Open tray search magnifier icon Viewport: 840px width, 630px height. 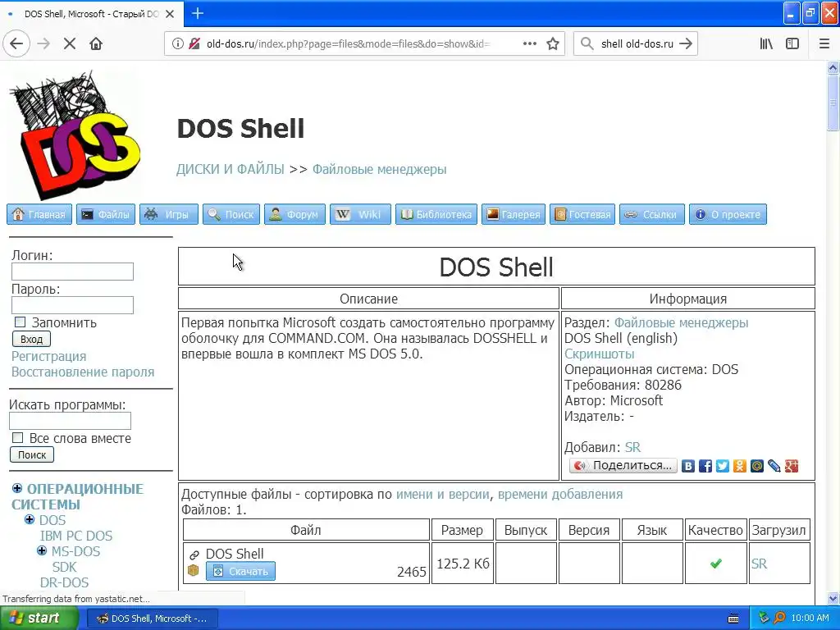779,618
